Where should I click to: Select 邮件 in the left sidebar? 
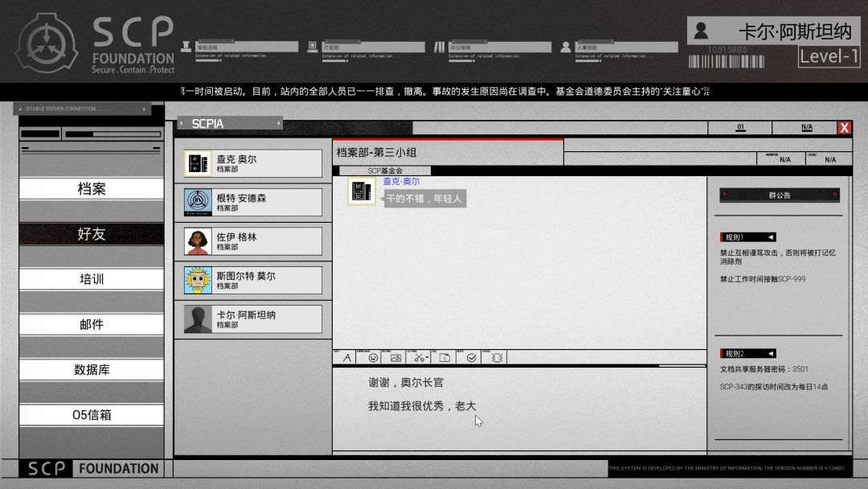coord(92,325)
